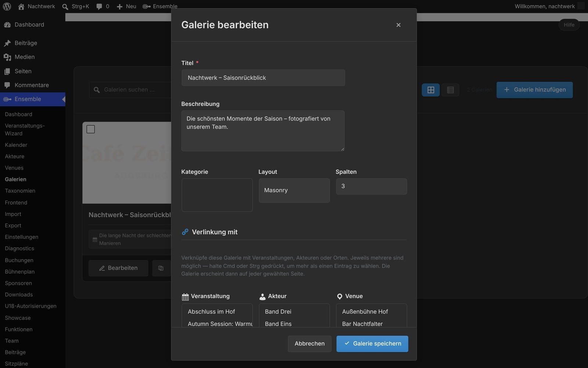The width and height of the screenshot is (588, 368).
Task: Open comments bubble in admin bar
Action: 103,6
